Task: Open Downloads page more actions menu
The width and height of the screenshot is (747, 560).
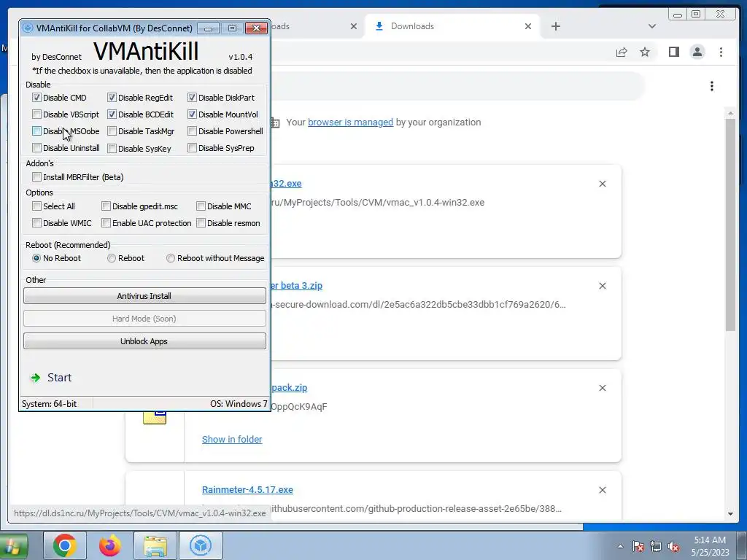Action: tap(712, 86)
